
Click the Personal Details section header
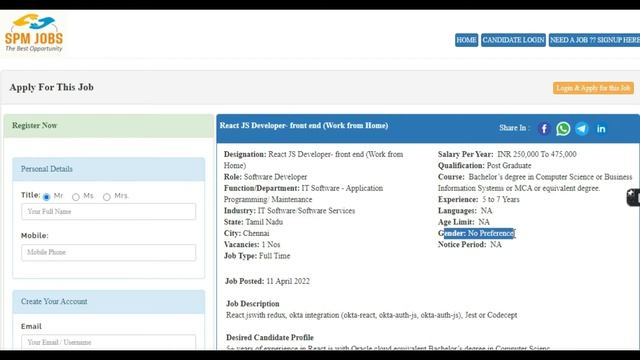(109, 169)
